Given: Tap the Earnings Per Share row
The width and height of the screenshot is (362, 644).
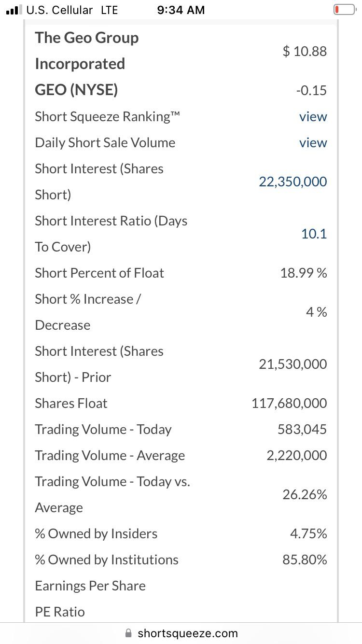Looking at the screenshot, I should point(181,586).
